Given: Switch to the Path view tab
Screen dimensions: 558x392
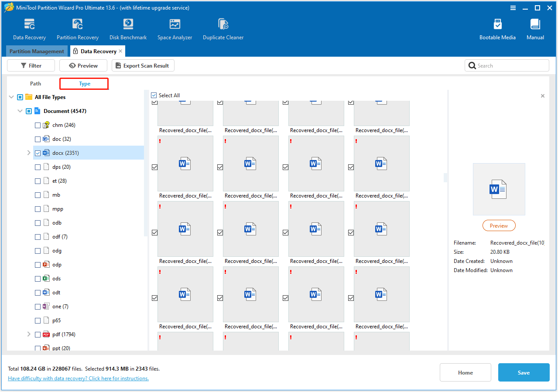Looking at the screenshot, I should [35, 84].
